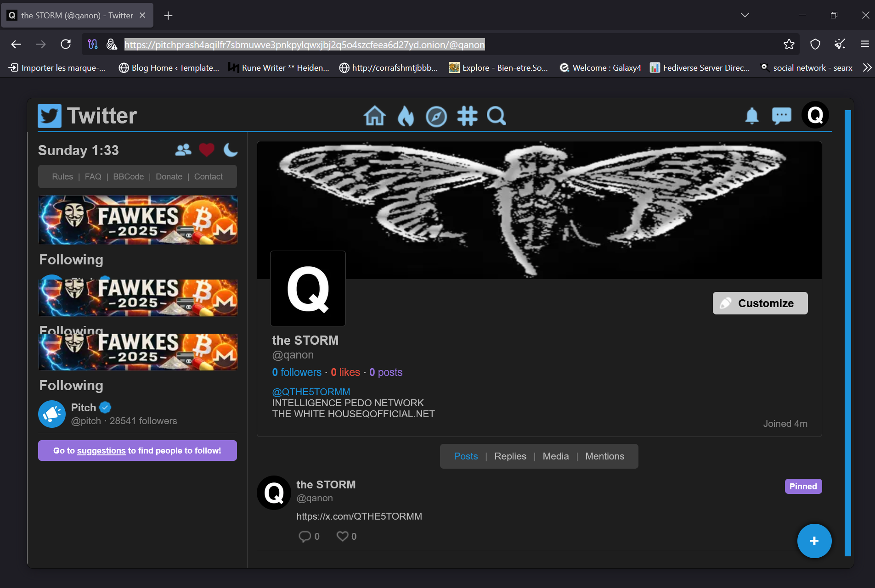
Task: Switch to the Replies tab
Action: coord(510,456)
